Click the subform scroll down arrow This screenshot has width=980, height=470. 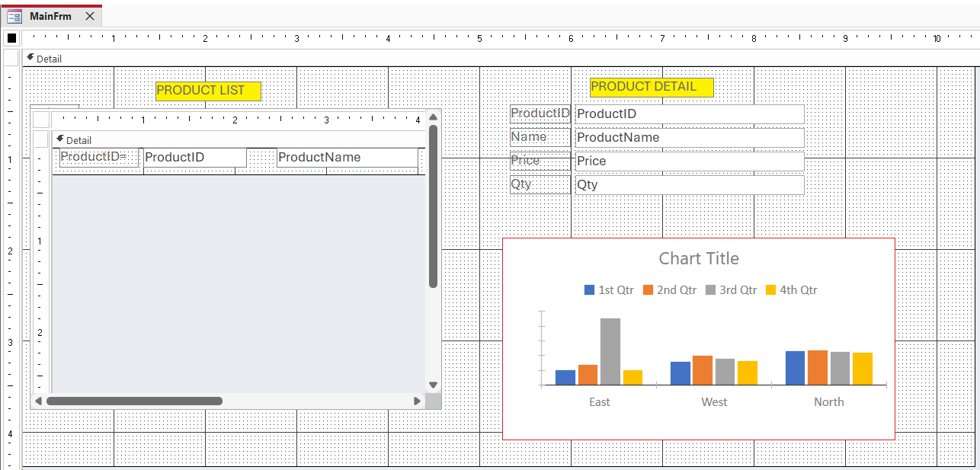coord(433,385)
